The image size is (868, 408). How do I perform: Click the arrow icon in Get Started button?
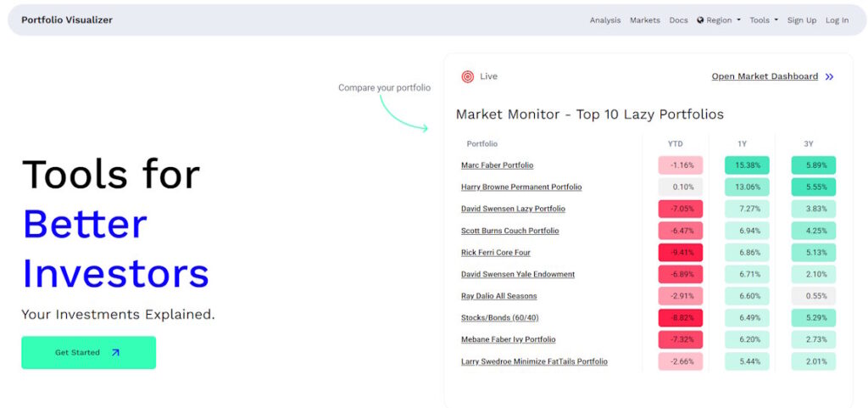[115, 353]
